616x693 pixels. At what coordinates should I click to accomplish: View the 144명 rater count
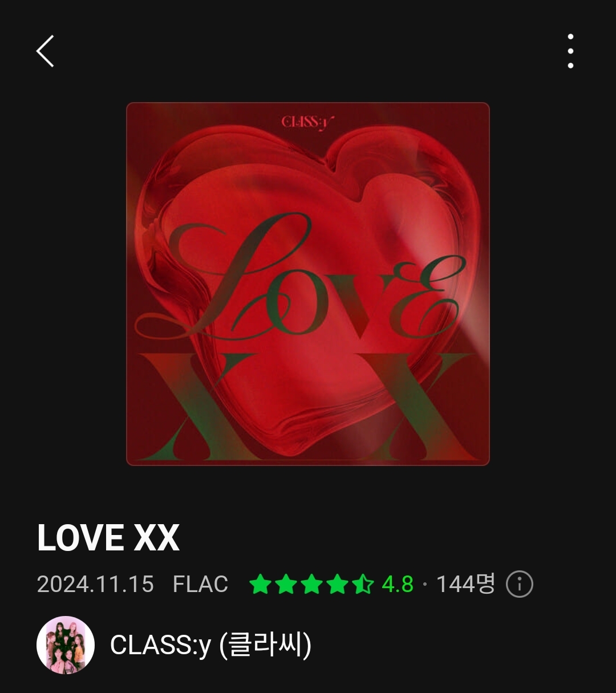pos(465,584)
